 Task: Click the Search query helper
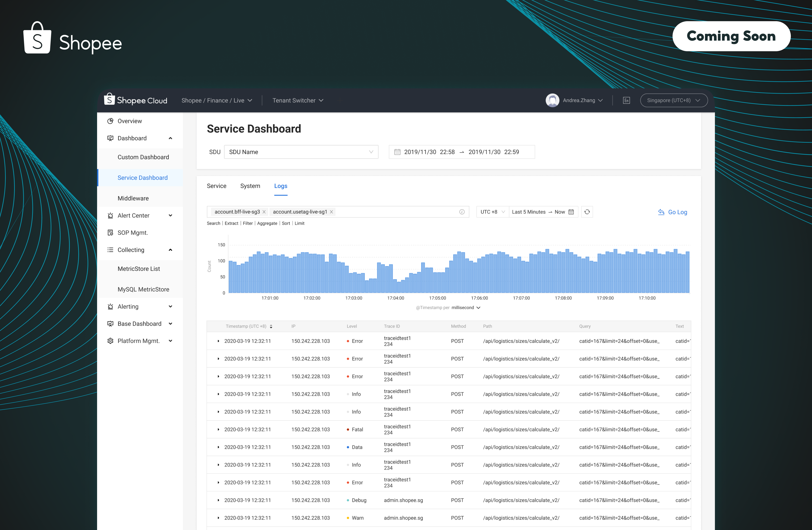point(213,223)
